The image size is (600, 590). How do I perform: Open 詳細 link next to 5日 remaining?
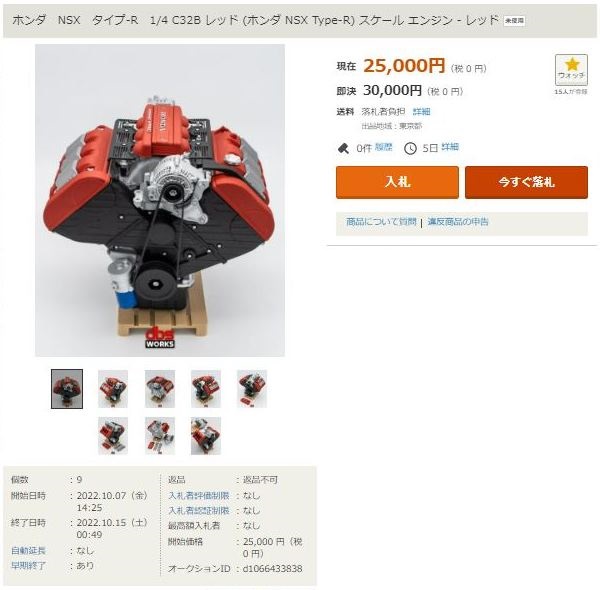pos(450,147)
